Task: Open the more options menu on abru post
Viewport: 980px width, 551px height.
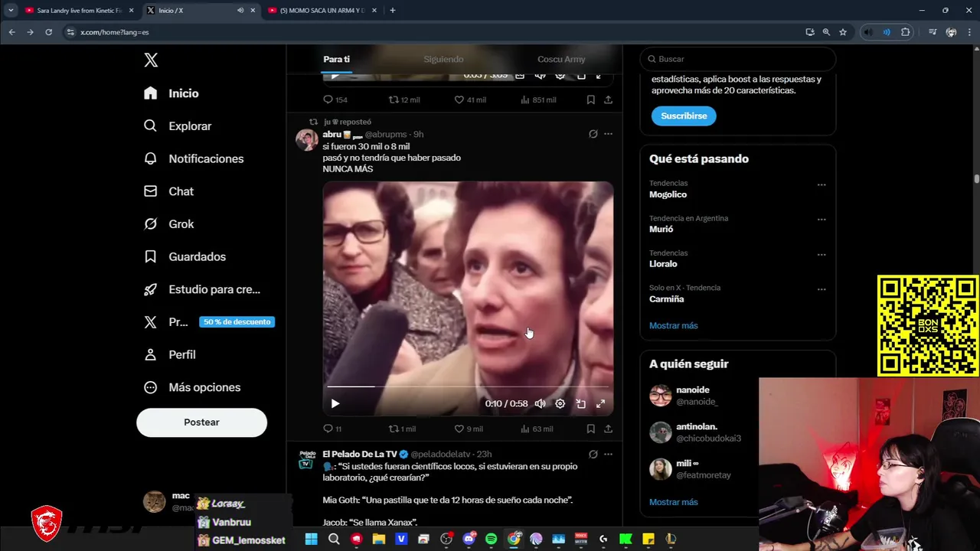Action: (608, 134)
